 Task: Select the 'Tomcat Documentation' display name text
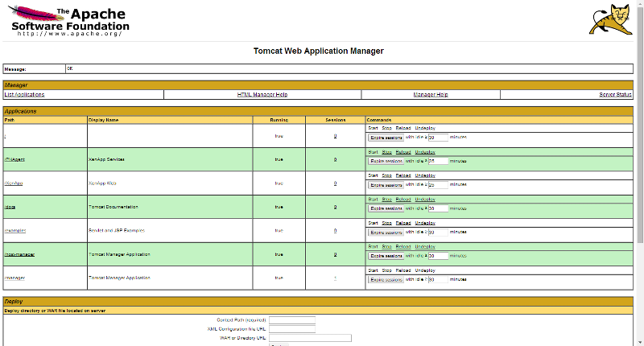(x=114, y=207)
